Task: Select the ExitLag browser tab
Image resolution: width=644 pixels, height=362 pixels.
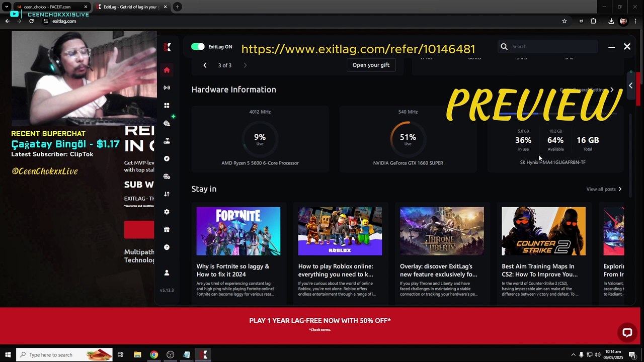Action: pyautogui.click(x=132, y=7)
